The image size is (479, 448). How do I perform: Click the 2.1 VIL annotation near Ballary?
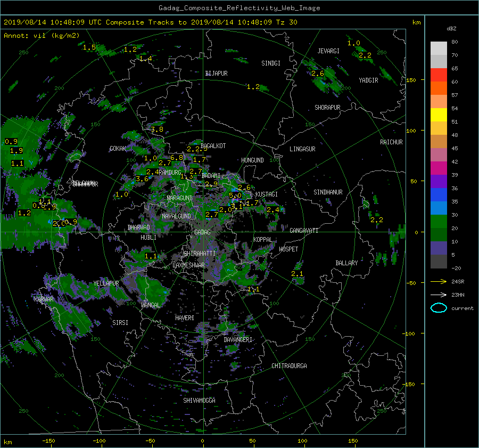tap(297, 274)
